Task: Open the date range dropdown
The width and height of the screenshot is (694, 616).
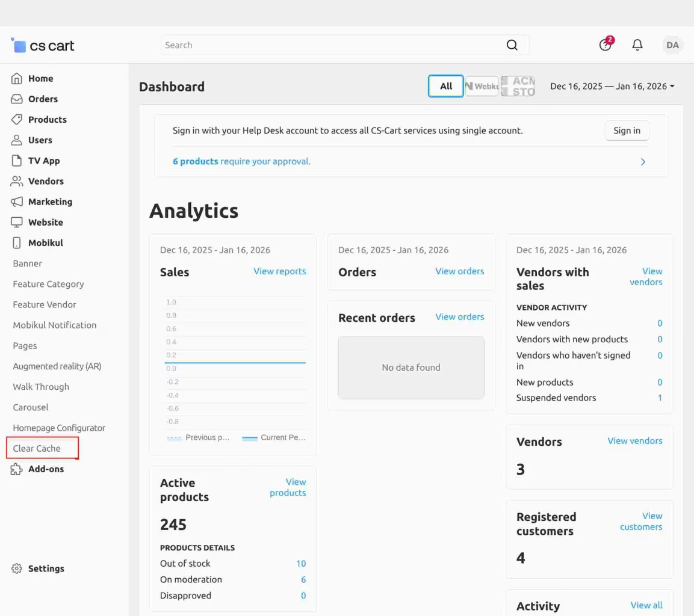Action: click(612, 86)
